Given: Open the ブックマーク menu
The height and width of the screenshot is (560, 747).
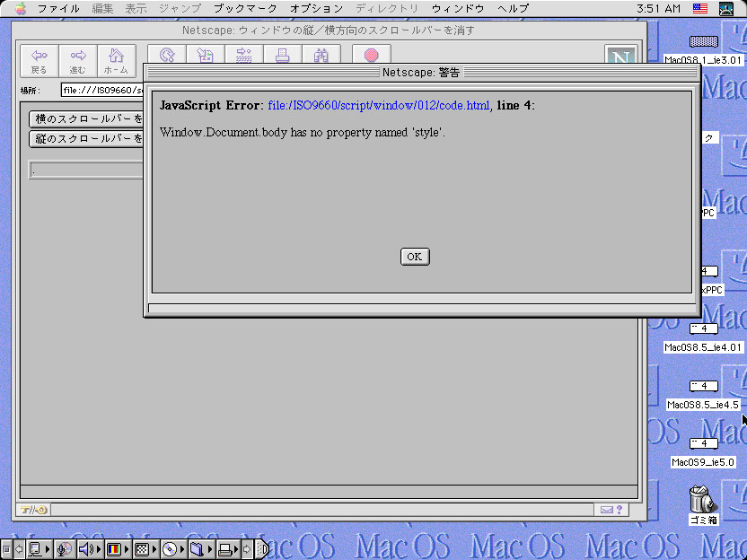Looking at the screenshot, I should (245, 9).
